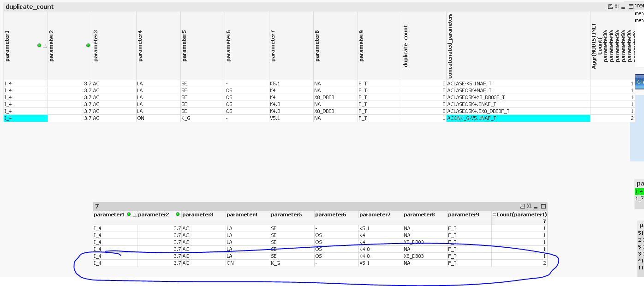
Task: Click green dot beside parameter2 in table 7
Action: point(178,214)
